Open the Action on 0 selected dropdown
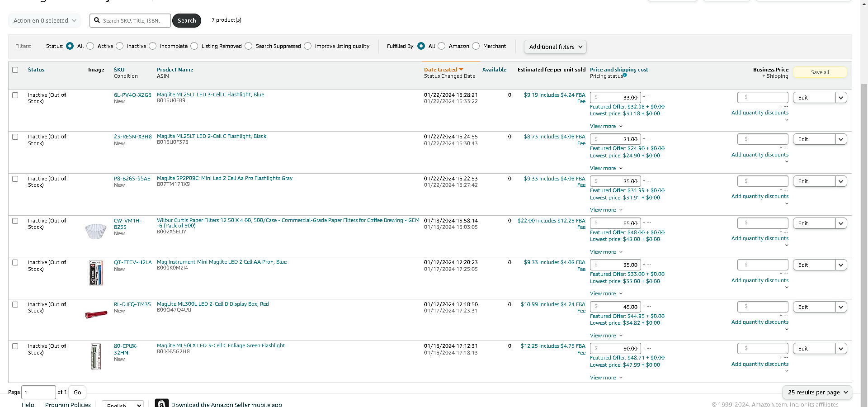This screenshot has width=868, height=407. [x=44, y=20]
